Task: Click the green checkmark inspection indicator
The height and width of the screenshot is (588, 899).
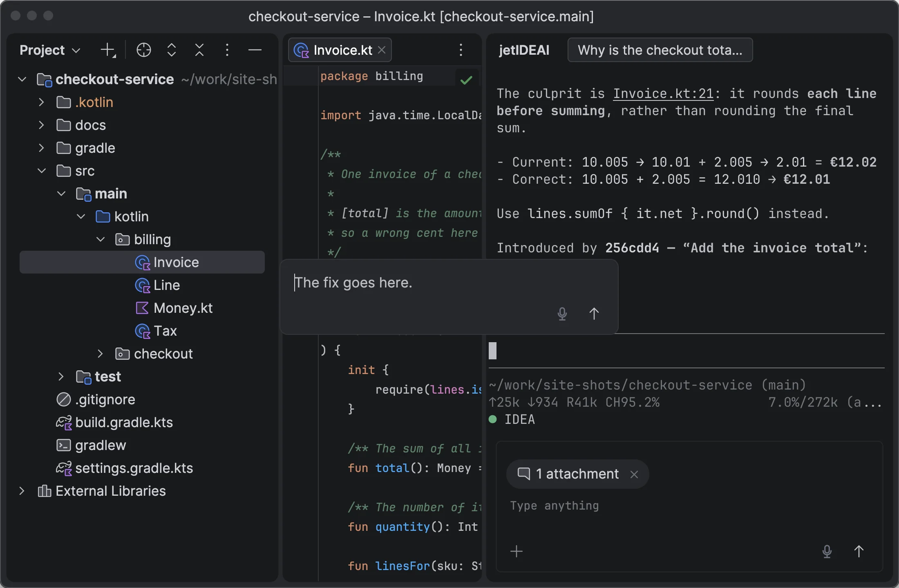Action: [x=466, y=80]
